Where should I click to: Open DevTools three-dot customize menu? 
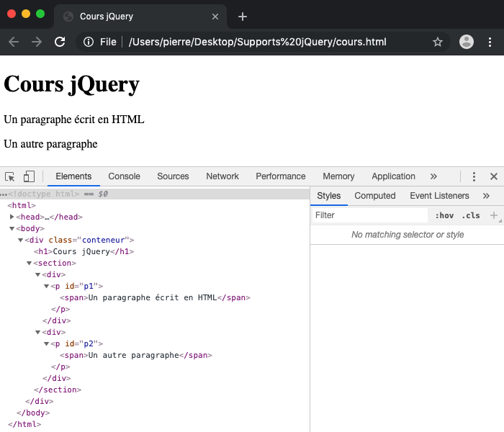pos(474,176)
